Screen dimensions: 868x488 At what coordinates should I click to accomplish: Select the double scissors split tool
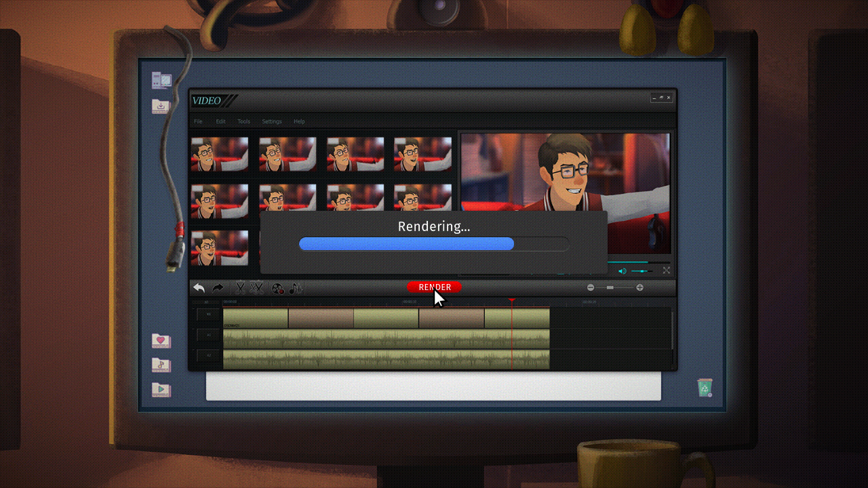(x=256, y=288)
